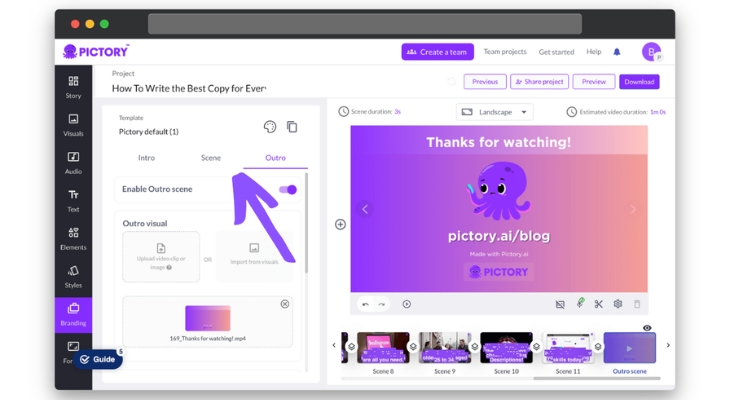Viewport: 730px width, 400px height.
Task: Remove the uploaded Thanks for watching video
Action: coord(285,304)
